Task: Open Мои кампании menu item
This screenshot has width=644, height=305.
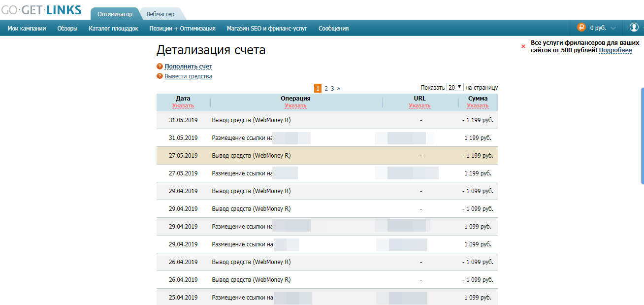Action: pyautogui.click(x=27, y=29)
